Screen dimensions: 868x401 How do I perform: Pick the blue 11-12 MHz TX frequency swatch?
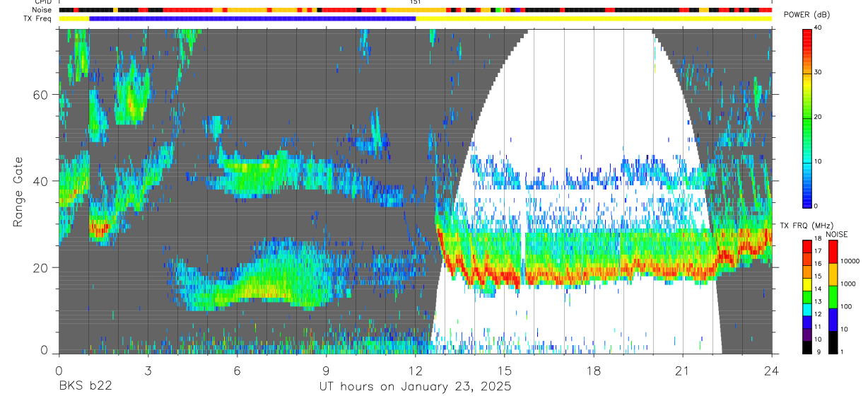pyautogui.click(x=807, y=322)
